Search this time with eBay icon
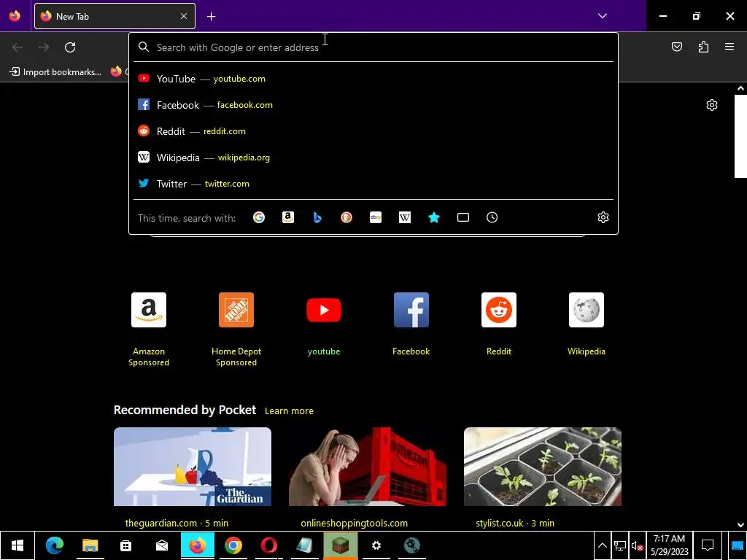Image resolution: width=747 pixels, height=560 pixels. [x=376, y=217]
